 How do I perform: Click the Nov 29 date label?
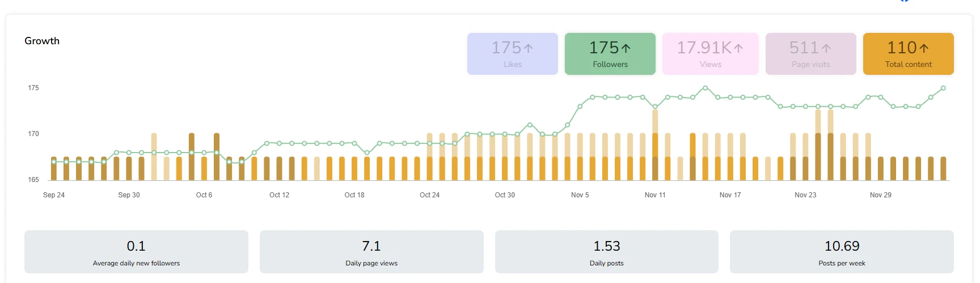pyautogui.click(x=880, y=195)
